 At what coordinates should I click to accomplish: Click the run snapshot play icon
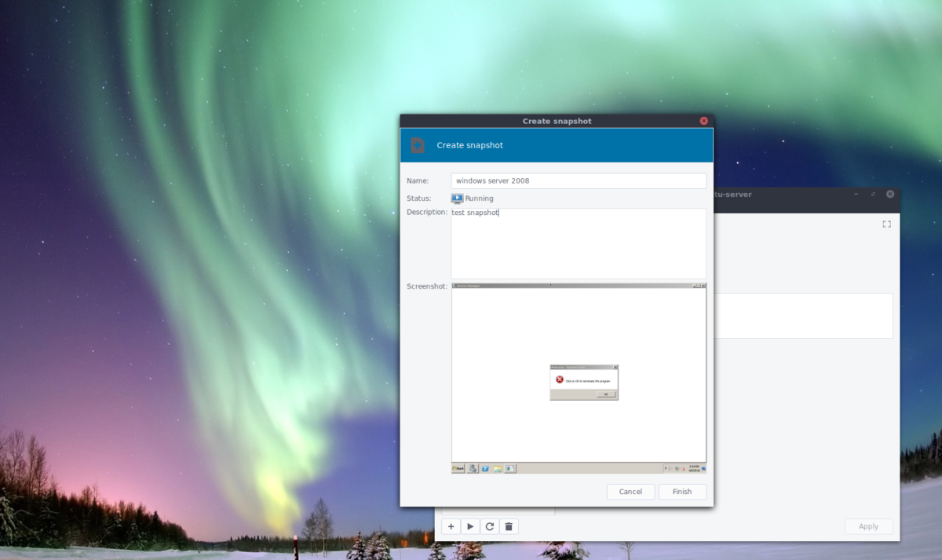click(470, 526)
